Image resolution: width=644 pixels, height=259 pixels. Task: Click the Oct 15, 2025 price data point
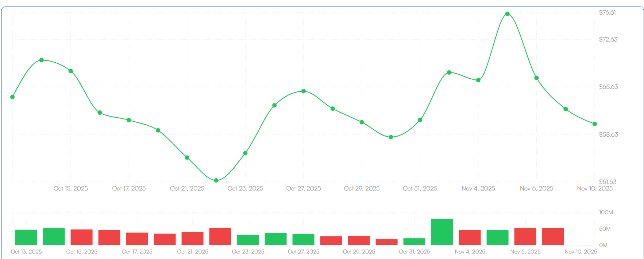pos(71,71)
